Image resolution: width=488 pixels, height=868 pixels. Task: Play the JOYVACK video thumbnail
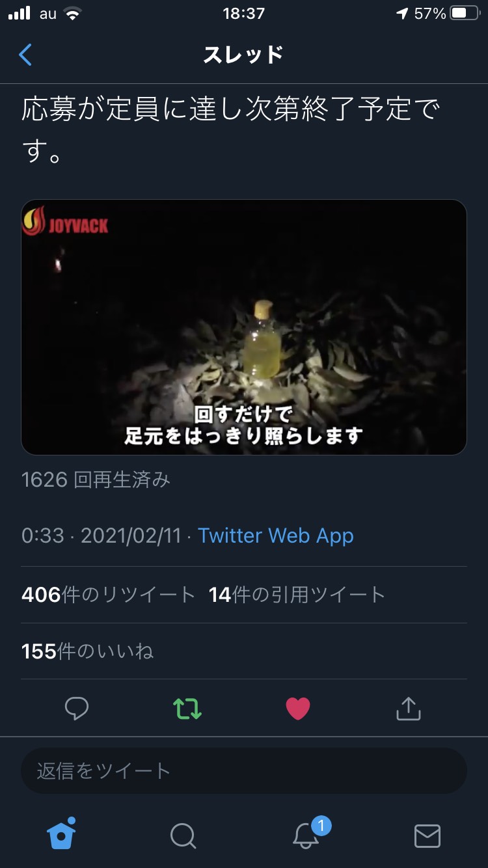tap(244, 327)
